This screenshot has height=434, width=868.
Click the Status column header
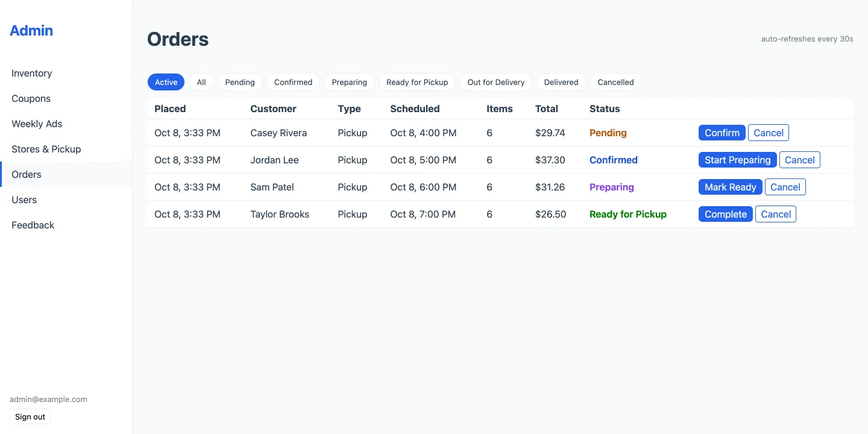pyautogui.click(x=605, y=108)
